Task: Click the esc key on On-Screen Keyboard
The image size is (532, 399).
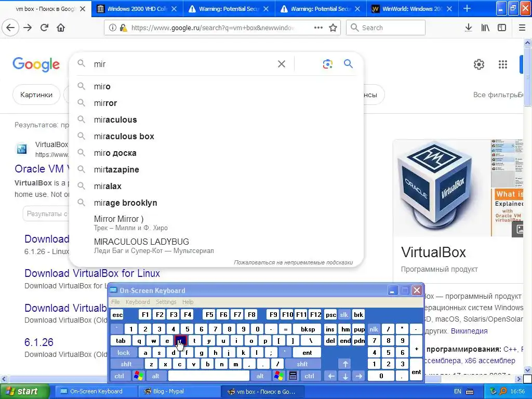Action: 117,314
